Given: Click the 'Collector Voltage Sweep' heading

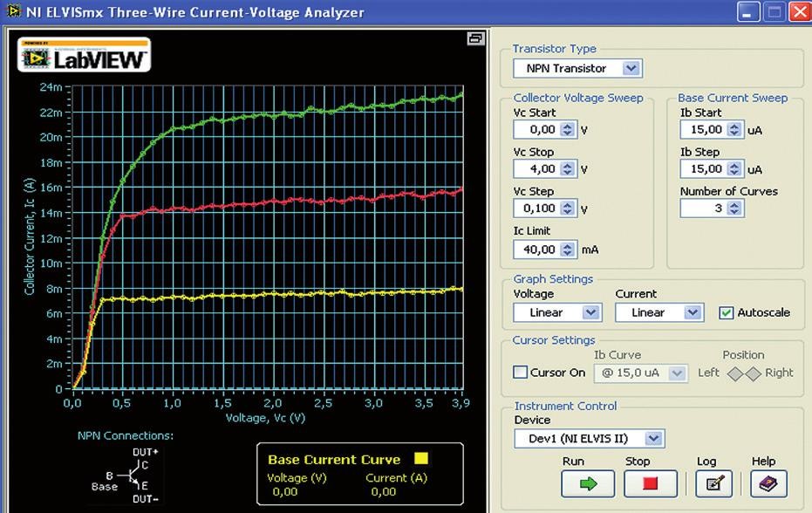Looking at the screenshot, I should 578,98.
